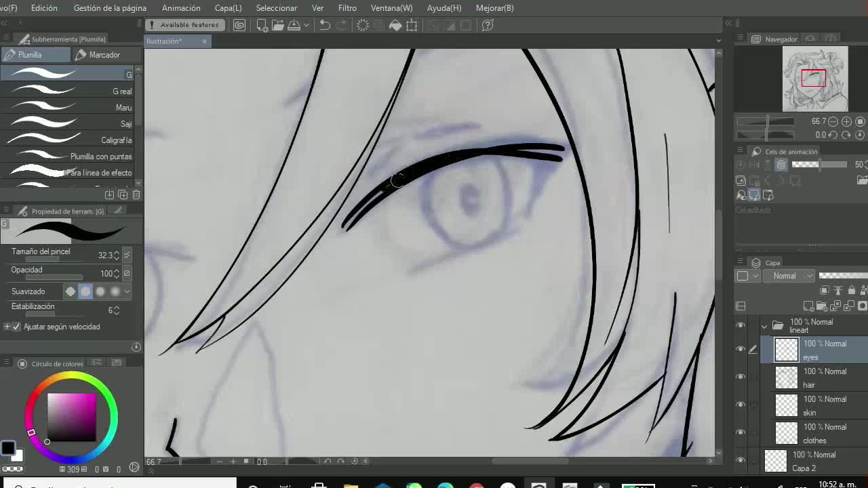Viewport: 868px width, 488px height.
Task: Open opacity dynamics settings
Action: click(127, 273)
